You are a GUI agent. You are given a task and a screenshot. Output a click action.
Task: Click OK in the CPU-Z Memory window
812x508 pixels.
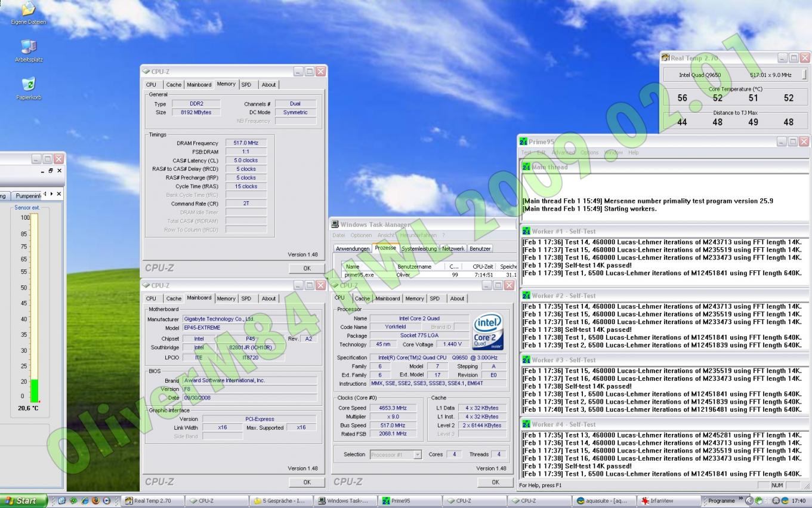click(x=307, y=269)
